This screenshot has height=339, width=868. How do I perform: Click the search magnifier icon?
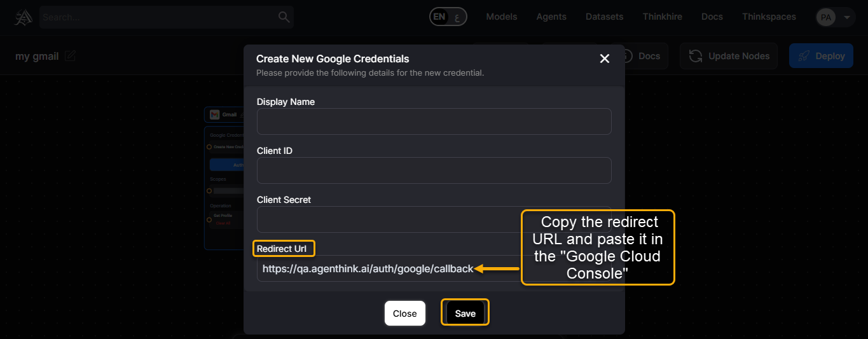pos(284,17)
